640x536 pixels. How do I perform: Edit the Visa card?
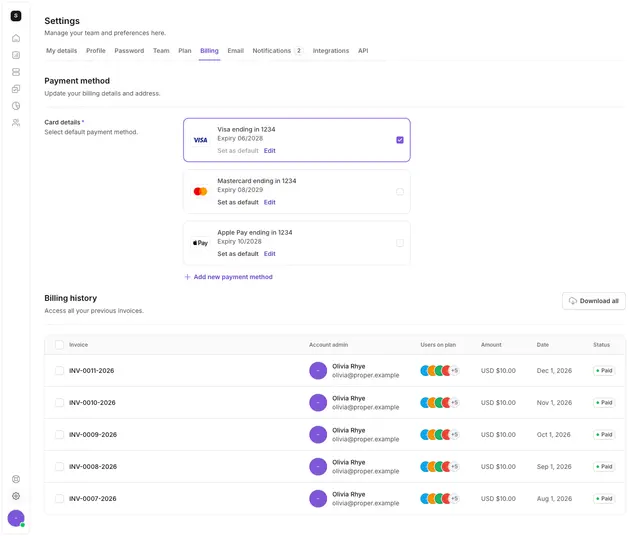pyautogui.click(x=270, y=151)
